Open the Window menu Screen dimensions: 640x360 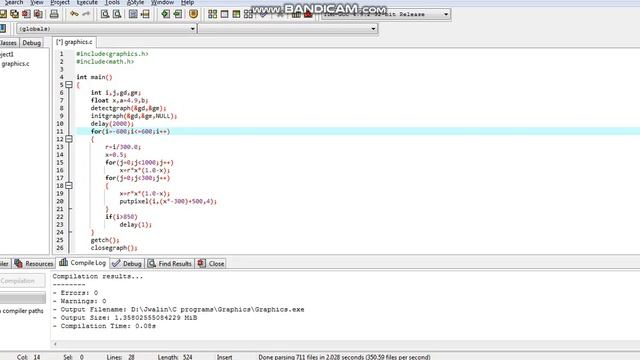coord(162,2)
